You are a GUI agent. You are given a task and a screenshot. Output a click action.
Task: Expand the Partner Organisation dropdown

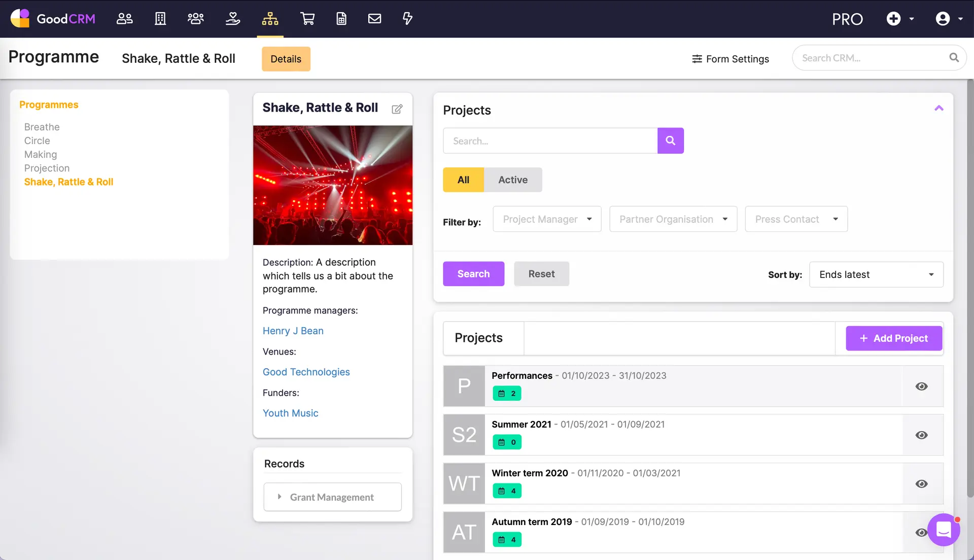coord(673,219)
